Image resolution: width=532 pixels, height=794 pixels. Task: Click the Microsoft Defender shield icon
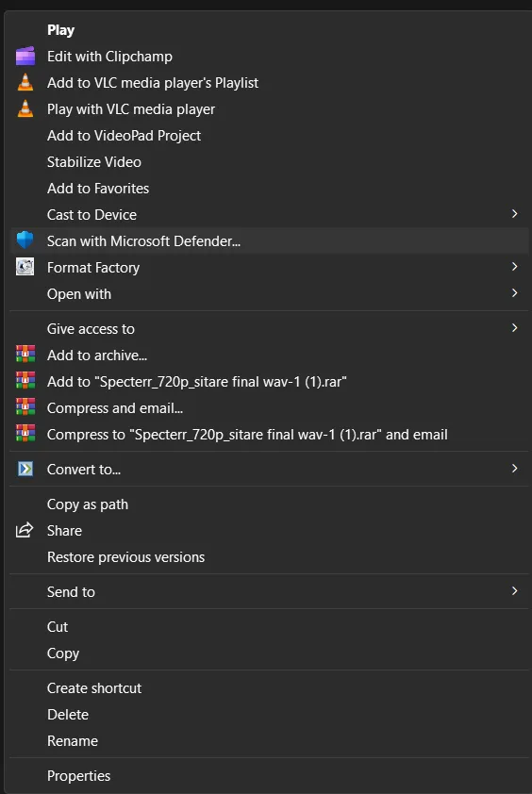click(25, 240)
